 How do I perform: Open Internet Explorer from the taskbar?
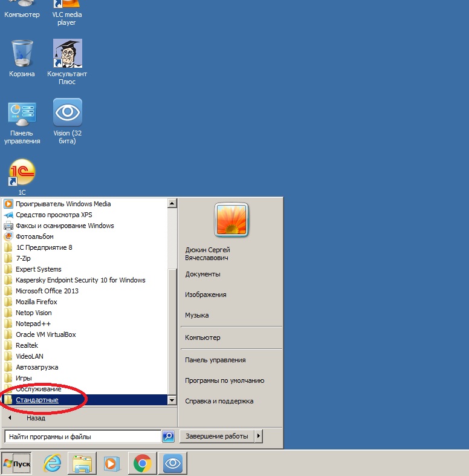coord(52,463)
